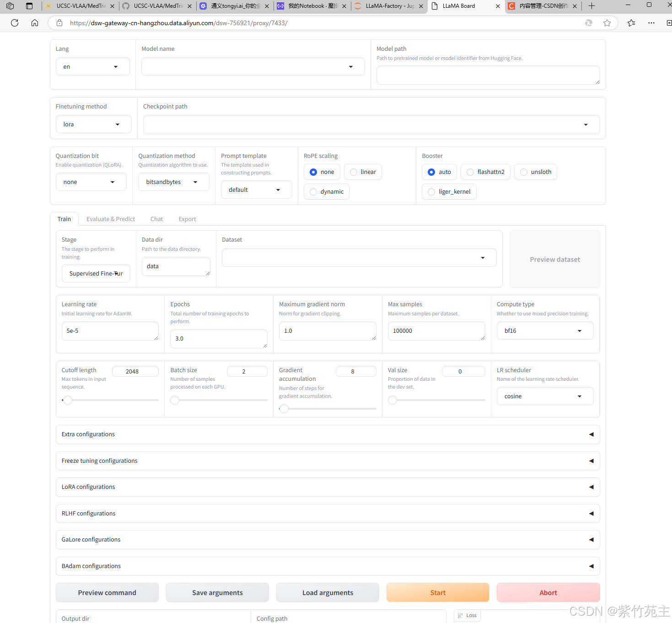Image resolution: width=672 pixels, height=623 pixels.
Task: Open the favorites list icon in toolbar
Action: point(631,23)
